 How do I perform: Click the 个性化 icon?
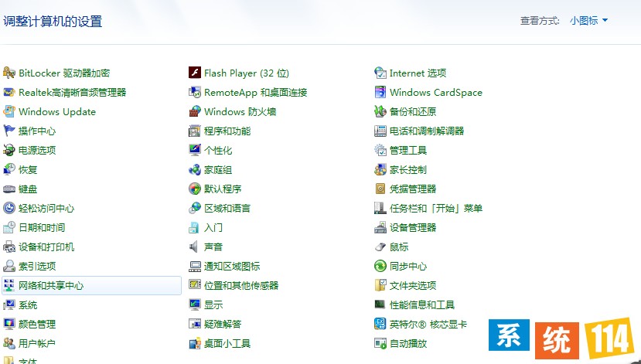[195, 150]
